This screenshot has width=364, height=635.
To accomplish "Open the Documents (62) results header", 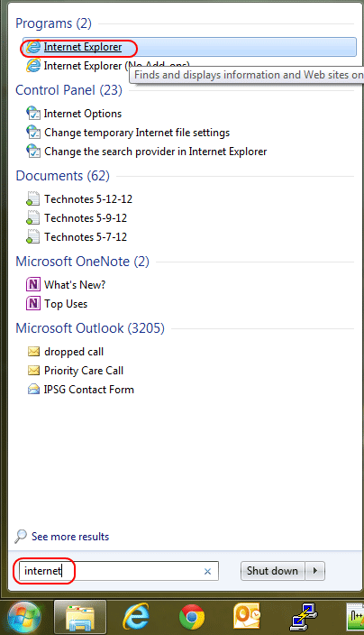I will tap(63, 176).
